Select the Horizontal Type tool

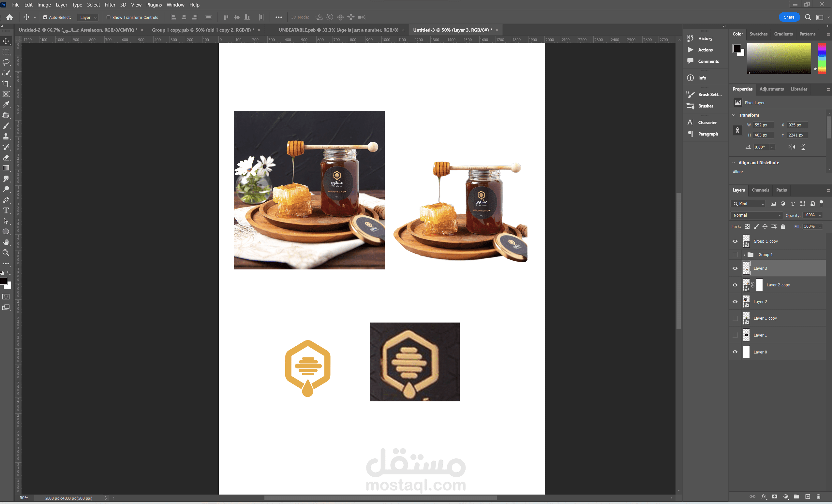[x=6, y=210]
